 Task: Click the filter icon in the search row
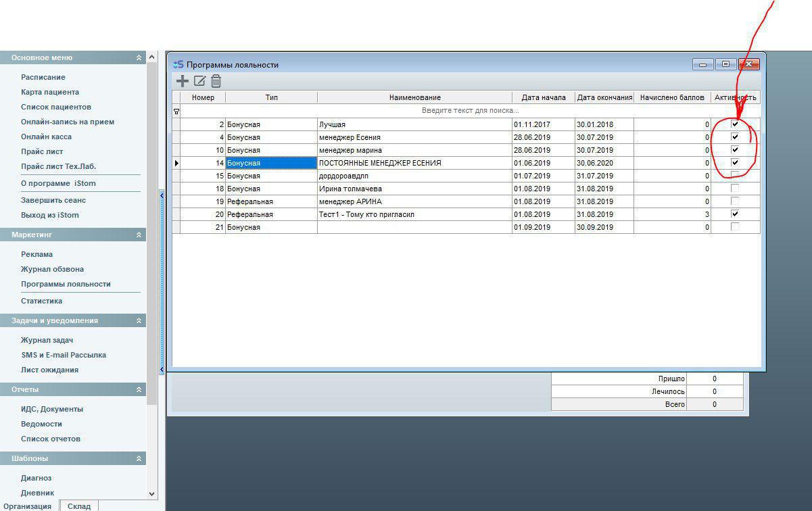pyautogui.click(x=176, y=111)
